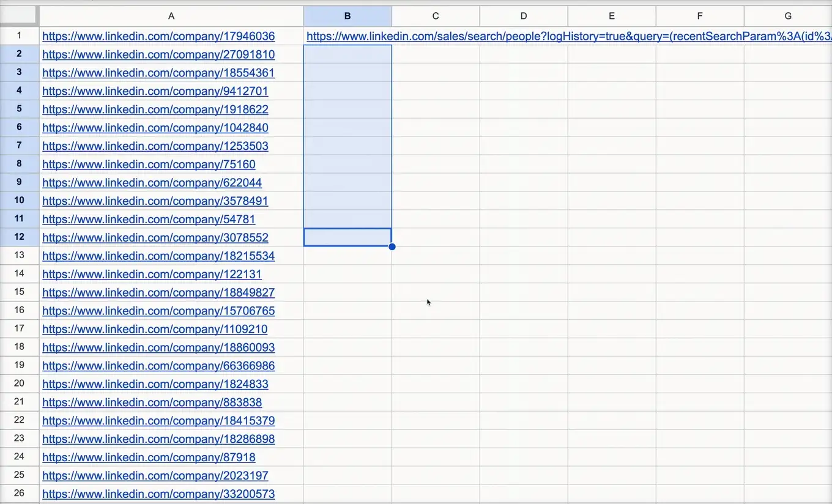Select row 20 header
Screen dimensions: 832x504
[20, 384]
